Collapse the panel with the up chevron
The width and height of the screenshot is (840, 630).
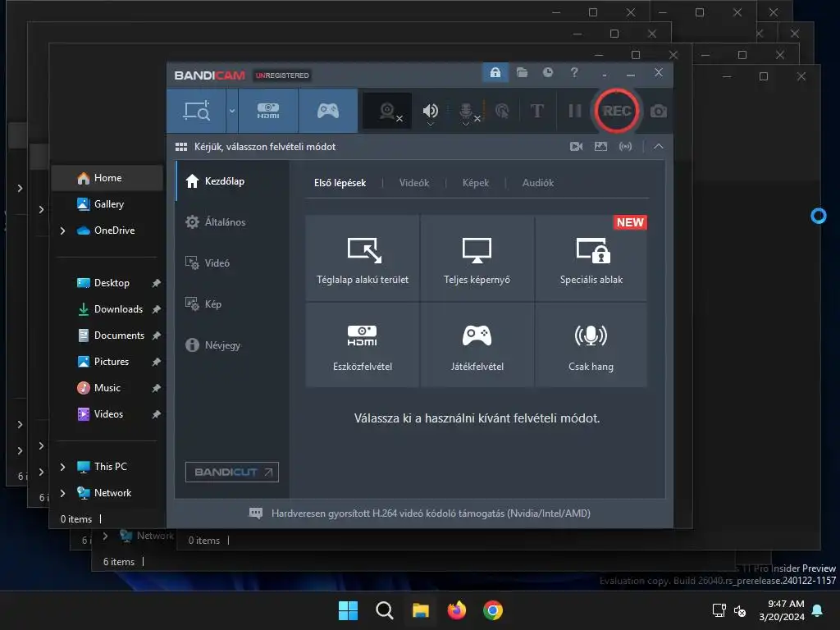pos(659,146)
